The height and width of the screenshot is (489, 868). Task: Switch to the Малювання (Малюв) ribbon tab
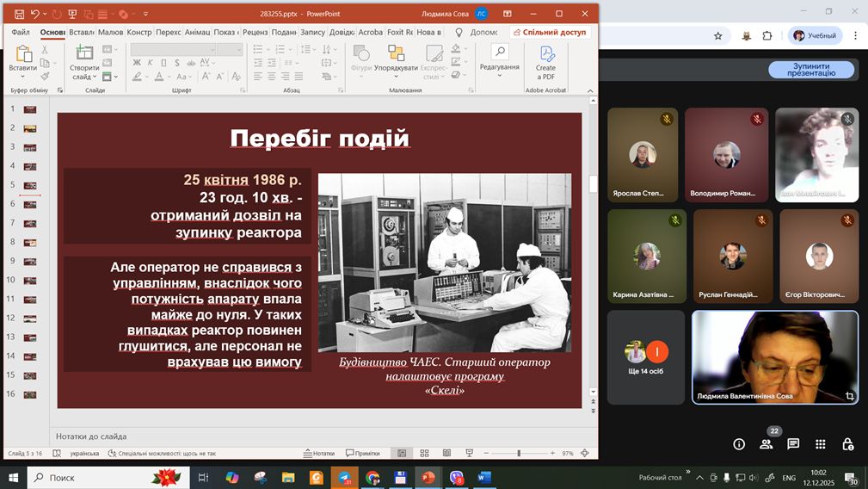click(111, 32)
